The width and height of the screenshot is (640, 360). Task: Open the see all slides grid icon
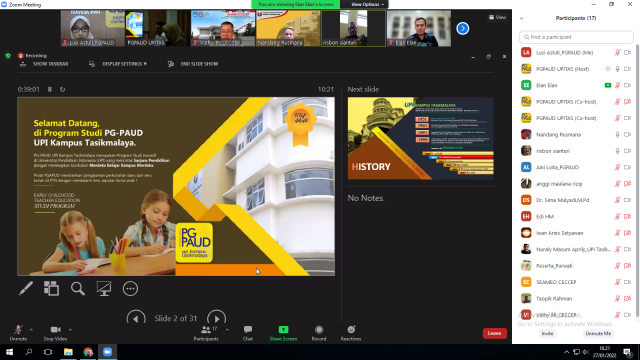[x=51, y=289]
